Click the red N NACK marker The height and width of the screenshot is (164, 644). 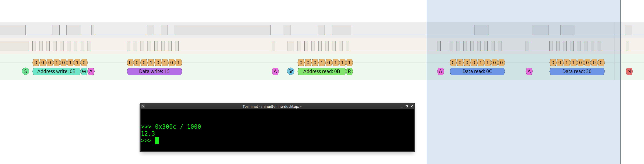click(629, 71)
